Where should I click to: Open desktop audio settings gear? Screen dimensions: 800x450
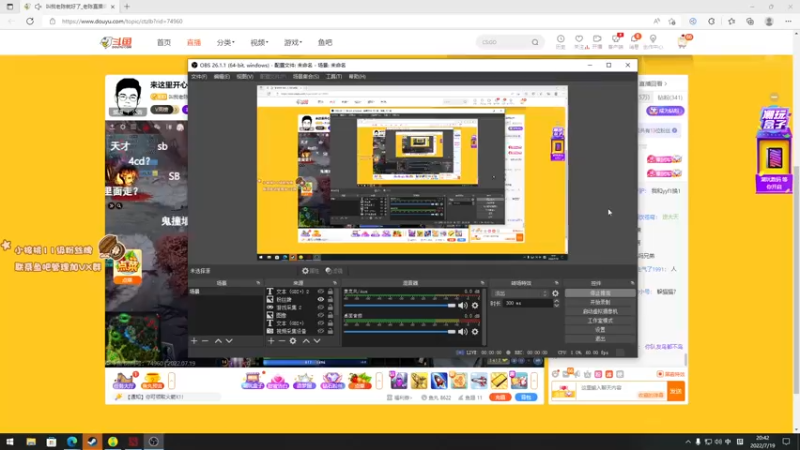(x=475, y=332)
